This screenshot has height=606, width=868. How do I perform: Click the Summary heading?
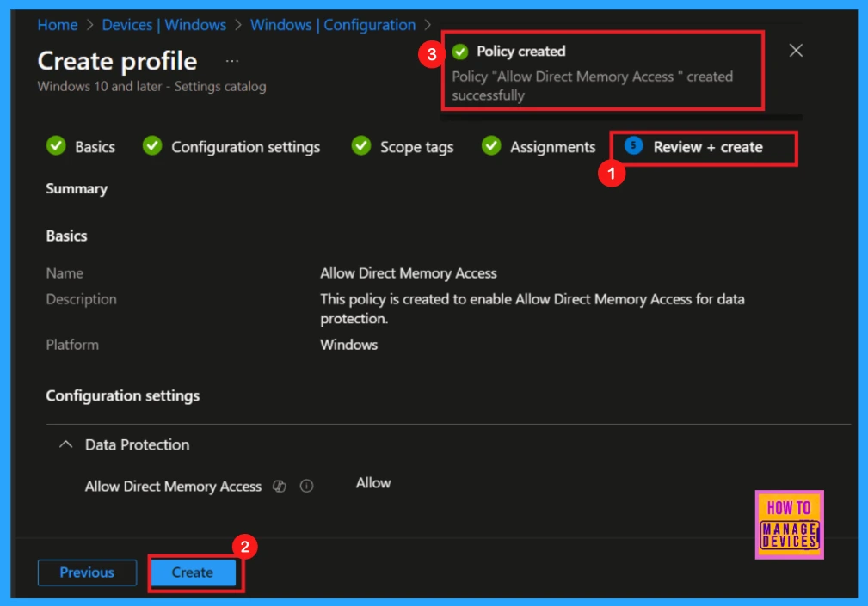(77, 189)
